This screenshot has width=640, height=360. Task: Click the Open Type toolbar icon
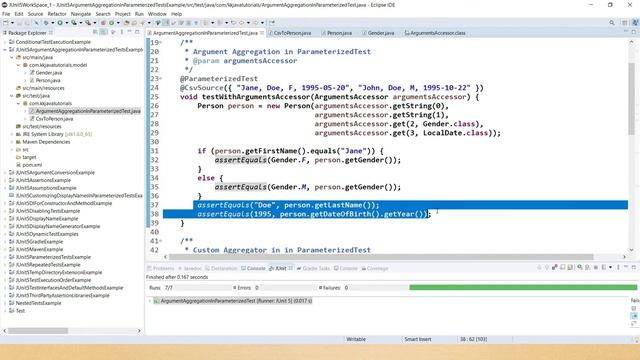pos(126,23)
